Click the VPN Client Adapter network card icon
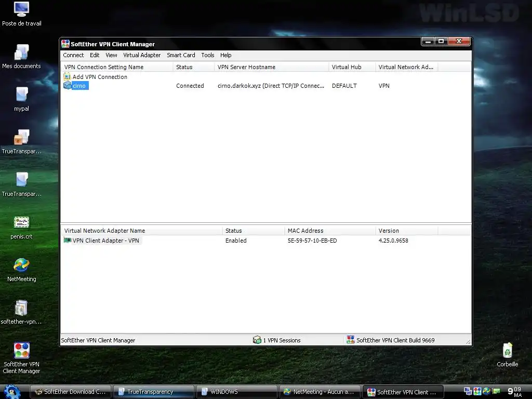The height and width of the screenshot is (399, 532). (x=67, y=240)
